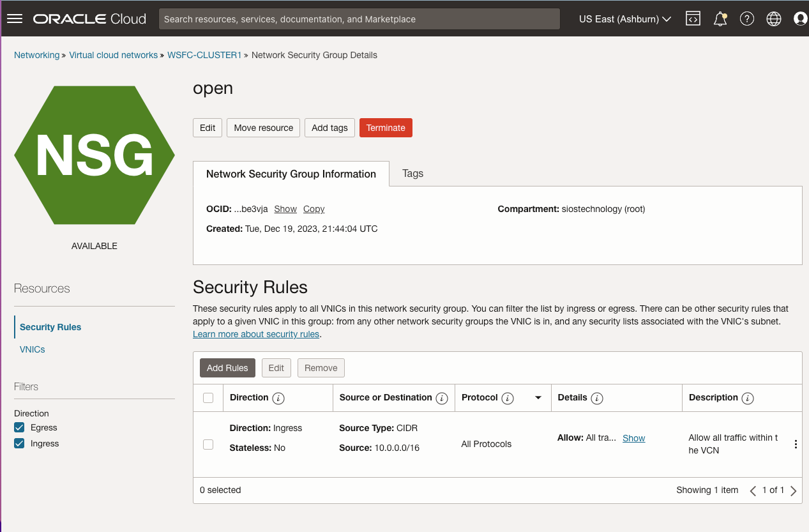Select the Network Security Group Information tab
The height and width of the screenshot is (532, 809).
pos(291,174)
